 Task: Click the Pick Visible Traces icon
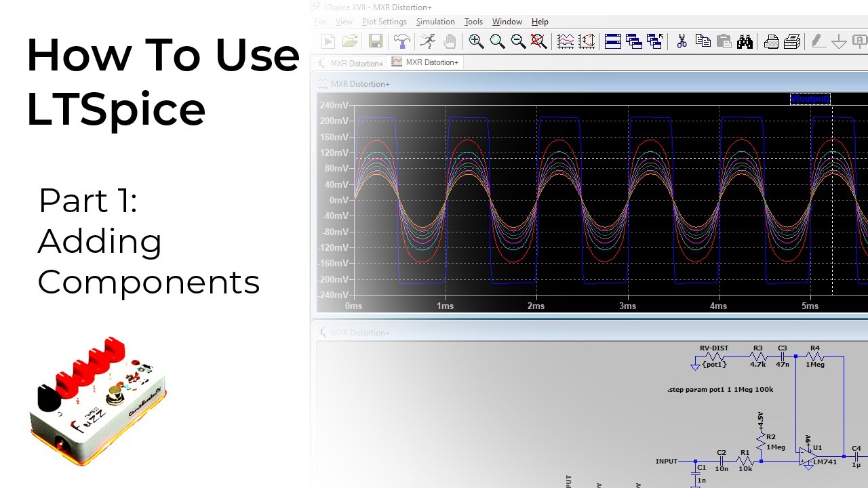pos(587,41)
